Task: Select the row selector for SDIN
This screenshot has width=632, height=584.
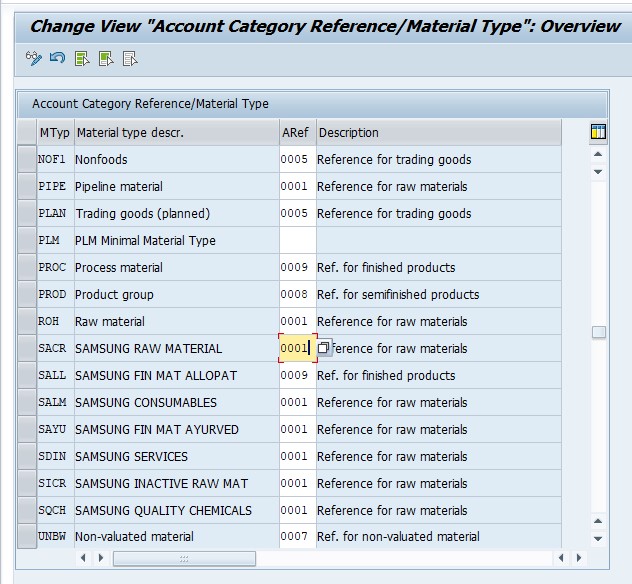Action: 27,456
